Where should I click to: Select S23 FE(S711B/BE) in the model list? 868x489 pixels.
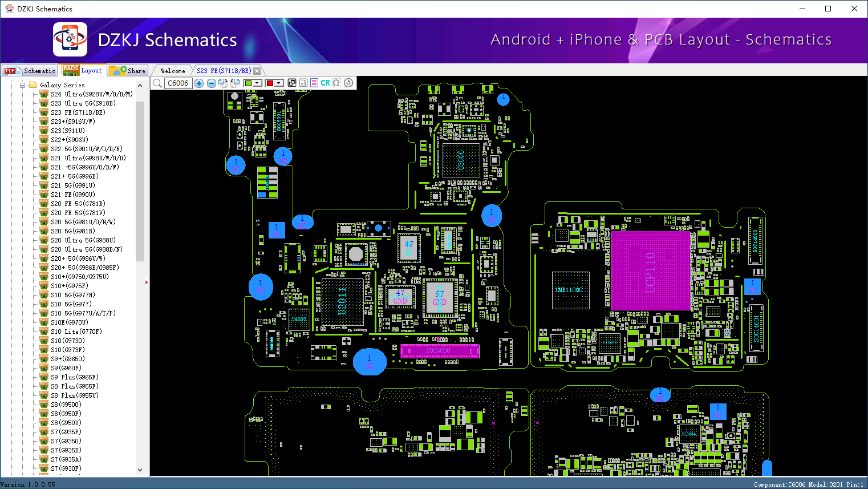78,112
